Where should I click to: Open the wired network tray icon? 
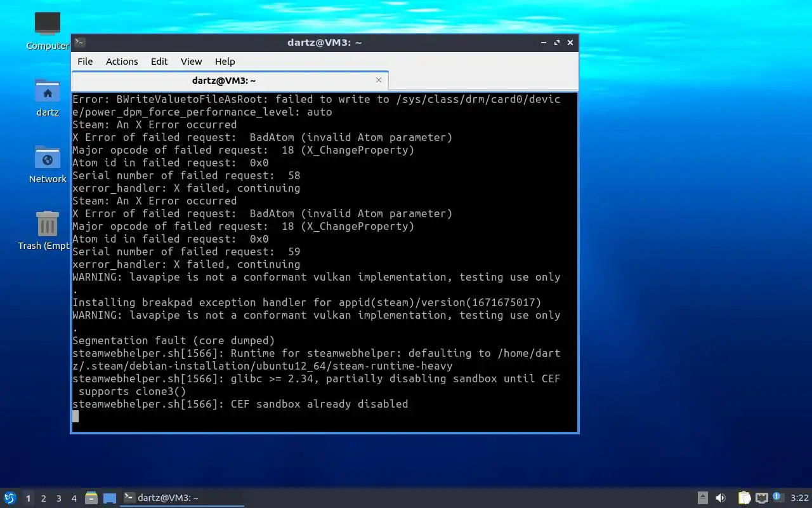click(x=762, y=498)
